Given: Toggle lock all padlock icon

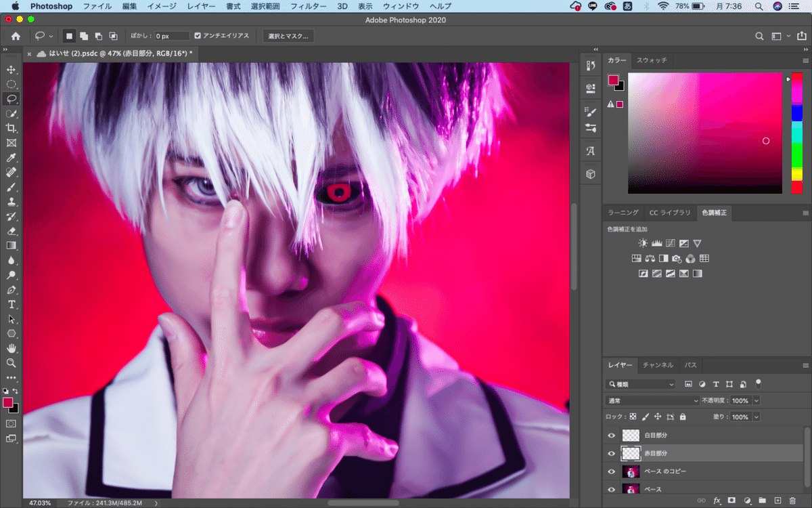Looking at the screenshot, I should 682,417.
